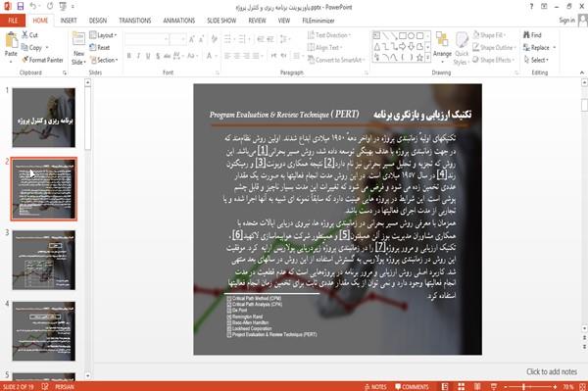Click the zoom in plus button
This screenshot has width=588, height=391.
point(555,386)
